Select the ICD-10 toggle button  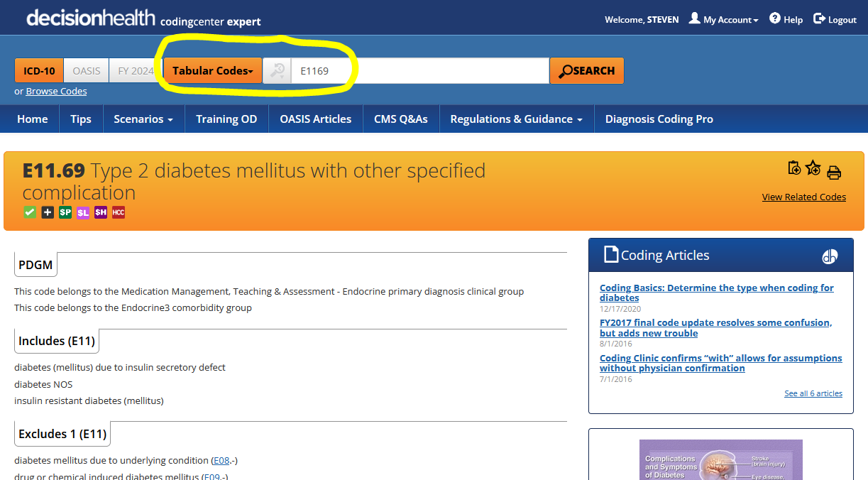tap(39, 71)
